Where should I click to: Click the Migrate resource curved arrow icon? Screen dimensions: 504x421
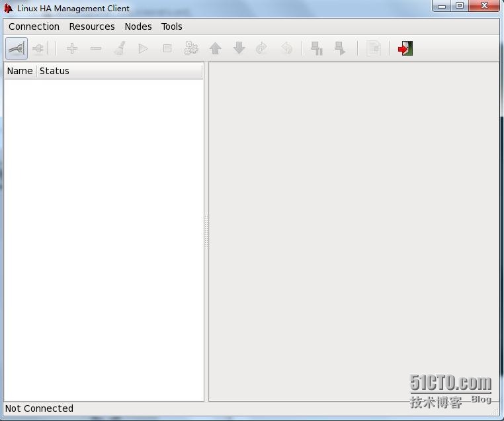262,48
